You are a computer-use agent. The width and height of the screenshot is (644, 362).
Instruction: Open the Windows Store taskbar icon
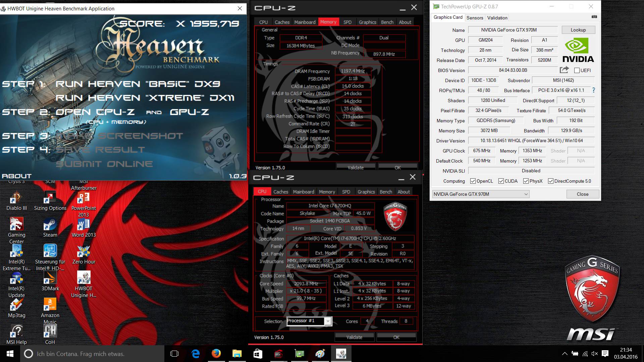(x=258, y=354)
